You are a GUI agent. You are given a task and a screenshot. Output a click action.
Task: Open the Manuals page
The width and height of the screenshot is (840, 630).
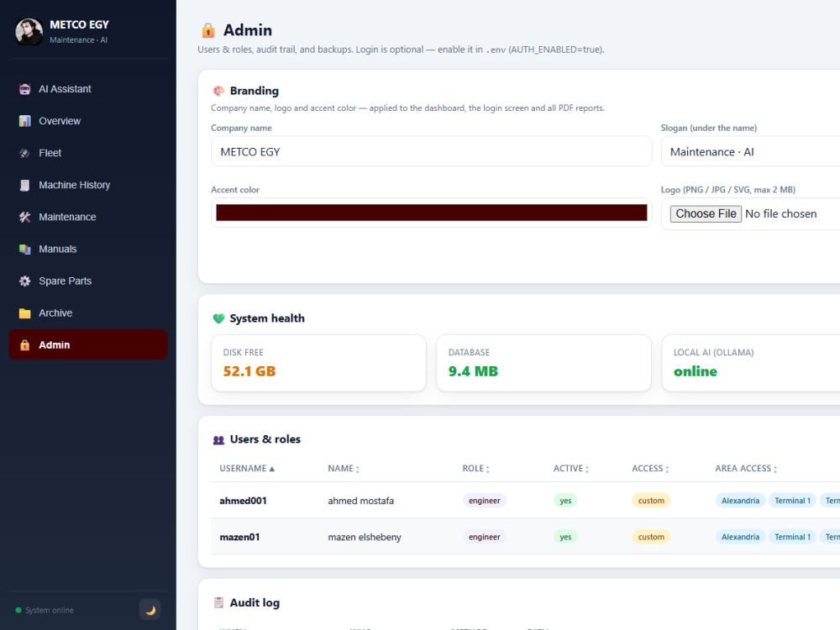click(x=88, y=249)
